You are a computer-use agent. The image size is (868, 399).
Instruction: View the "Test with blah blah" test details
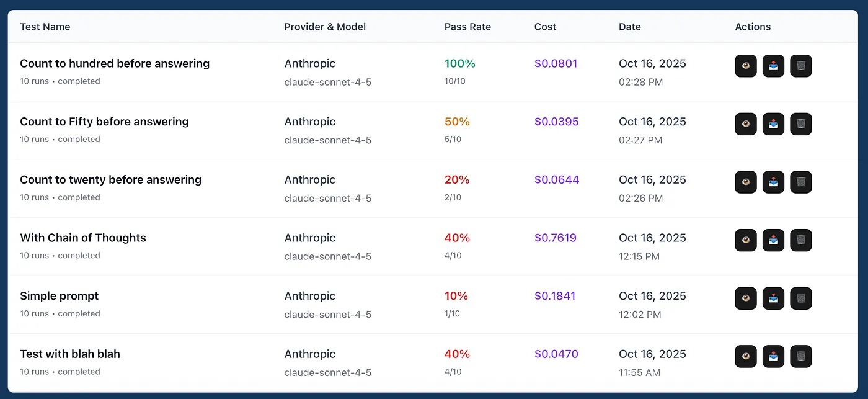(x=745, y=356)
